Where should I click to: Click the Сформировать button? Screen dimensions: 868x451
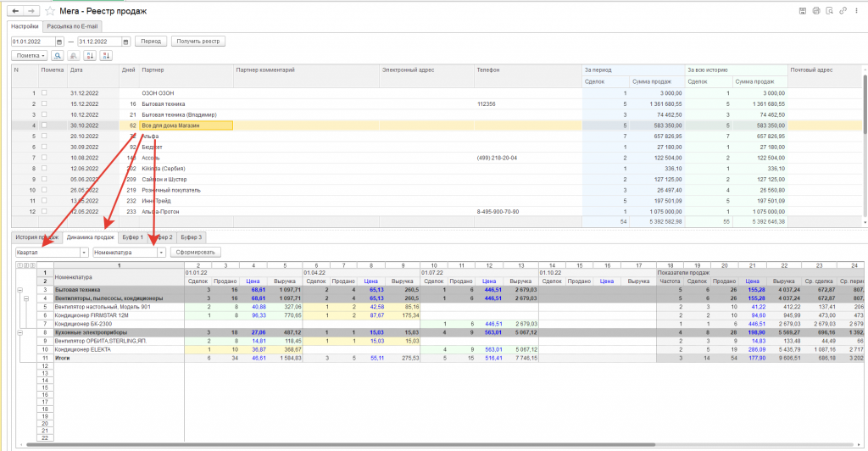[196, 253]
